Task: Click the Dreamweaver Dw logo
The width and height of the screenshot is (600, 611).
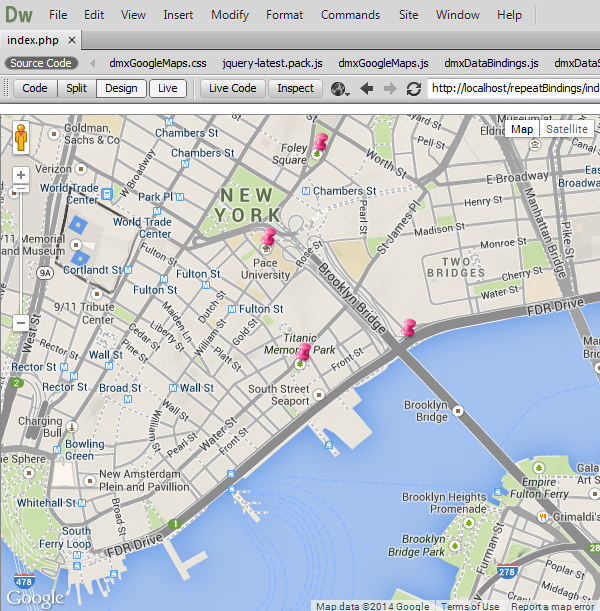Action: (x=19, y=15)
